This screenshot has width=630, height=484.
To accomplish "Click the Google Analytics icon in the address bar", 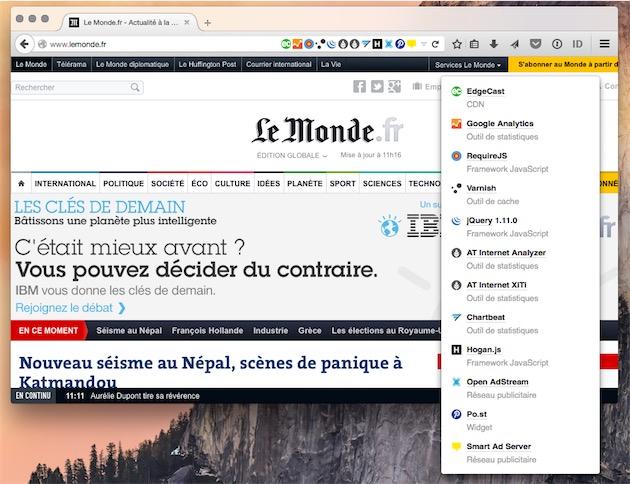I will (297, 44).
